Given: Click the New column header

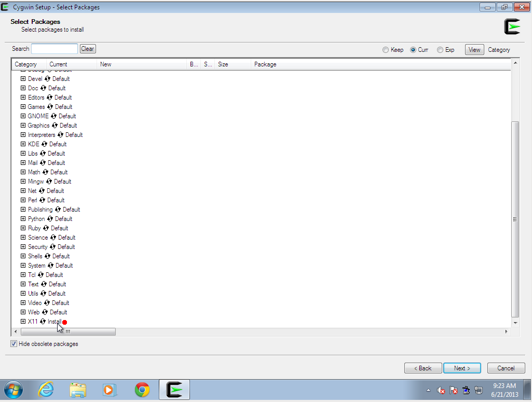Looking at the screenshot, I should point(142,64).
